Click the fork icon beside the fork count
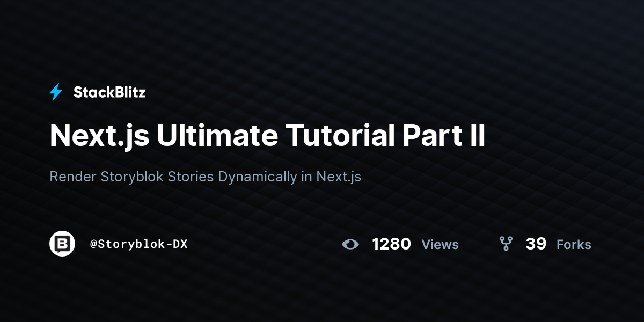644x322 pixels. tap(506, 244)
